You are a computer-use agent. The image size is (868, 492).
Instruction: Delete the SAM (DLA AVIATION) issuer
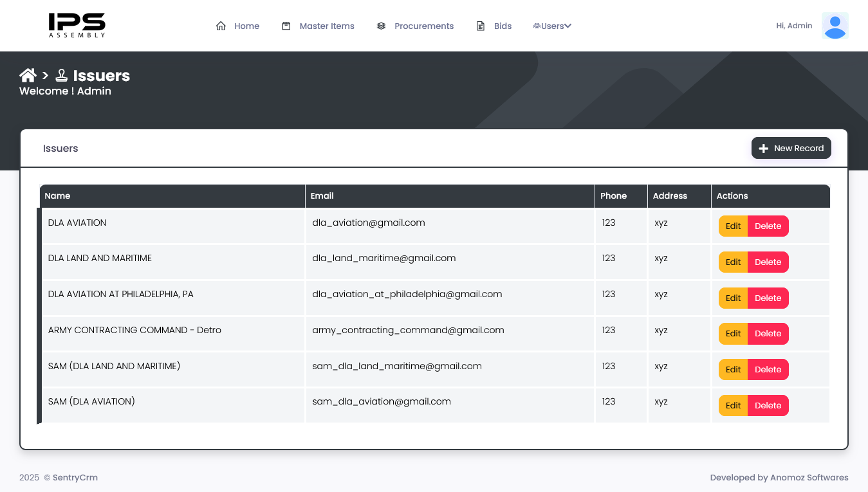tap(768, 405)
